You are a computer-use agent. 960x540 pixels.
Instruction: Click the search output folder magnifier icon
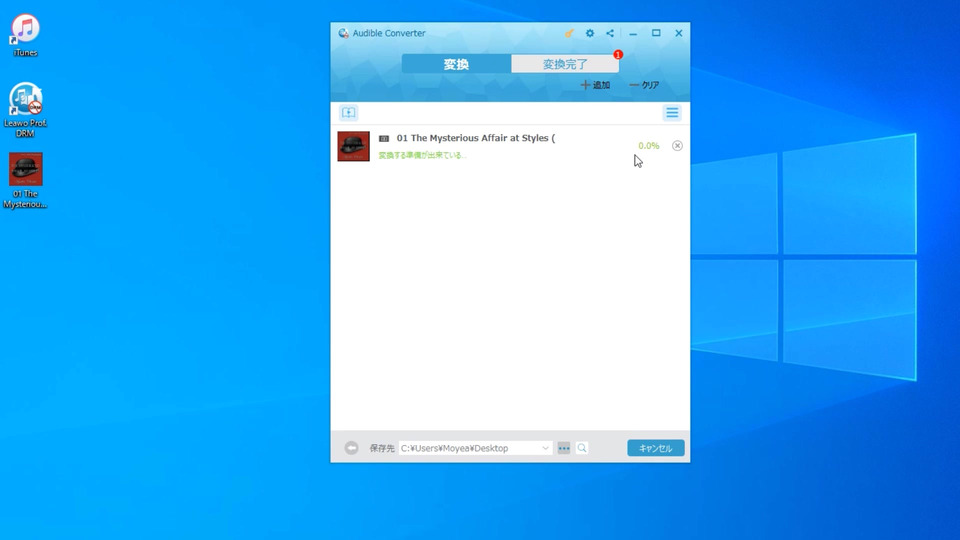pos(582,448)
